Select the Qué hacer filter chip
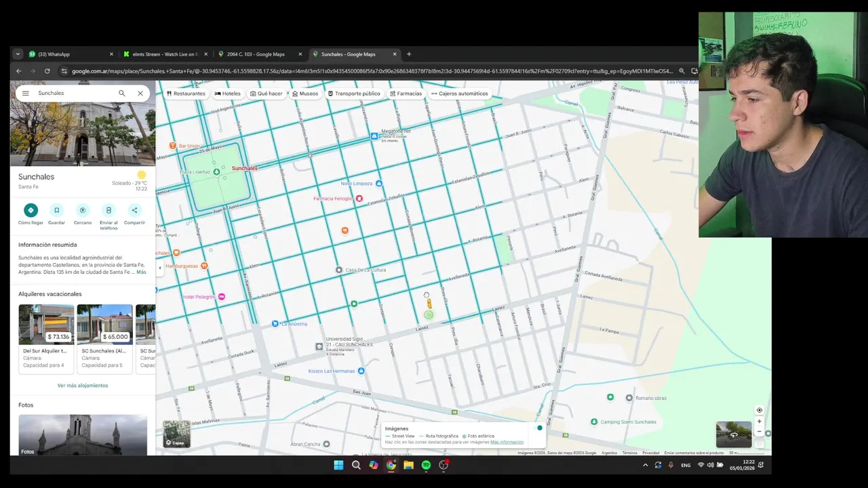 pos(267,94)
